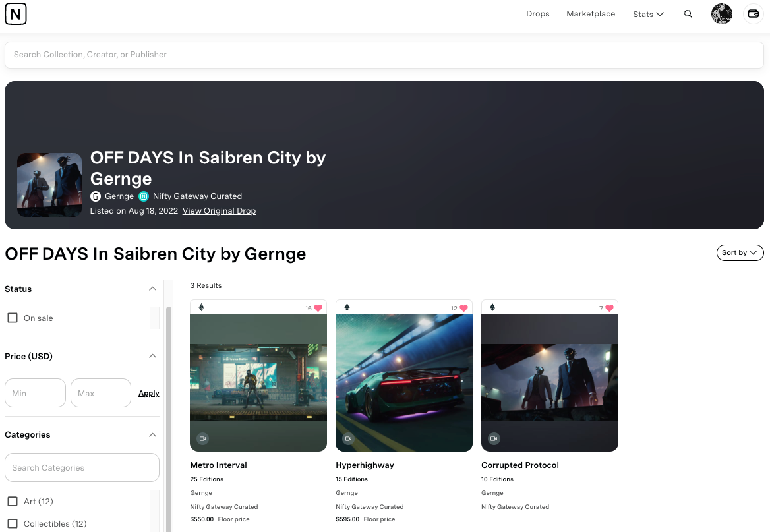Like Hyperhighway with heart icon

click(x=463, y=308)
